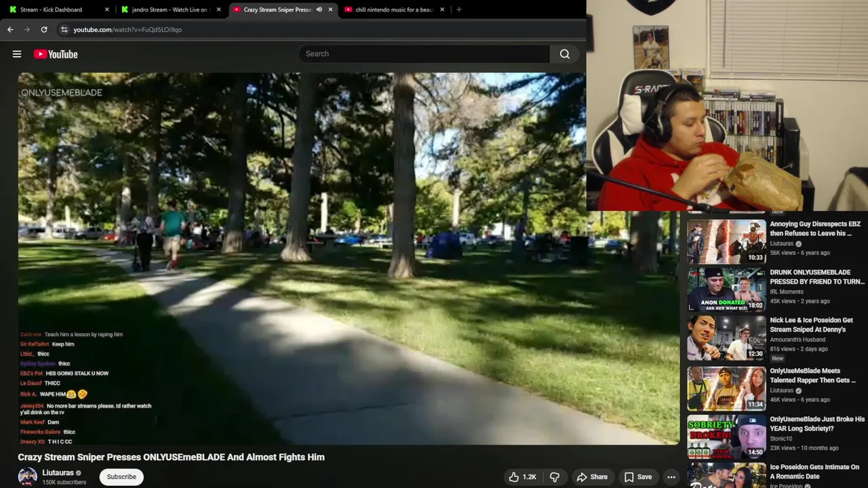The width and height of the screenshot is (868, 488).
Task: Open a new browser tab with plus
Action: pyautogui.click(x=459, y=9)
